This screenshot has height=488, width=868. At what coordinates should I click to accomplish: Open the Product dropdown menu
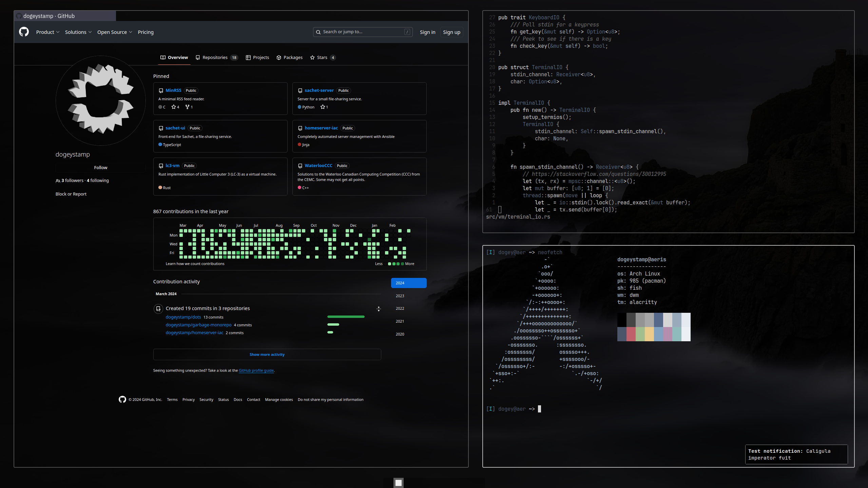click(48, 32)
